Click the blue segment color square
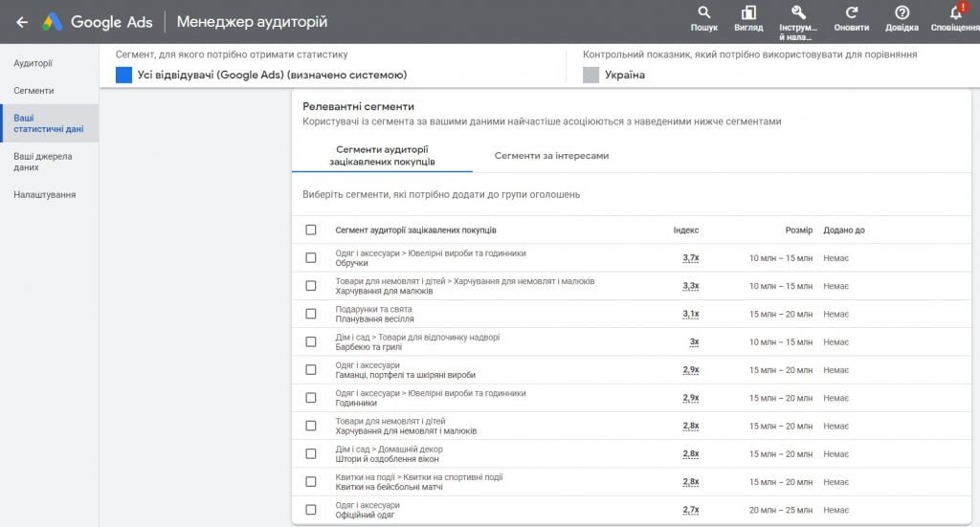The image size is (980, 527). 123,75
